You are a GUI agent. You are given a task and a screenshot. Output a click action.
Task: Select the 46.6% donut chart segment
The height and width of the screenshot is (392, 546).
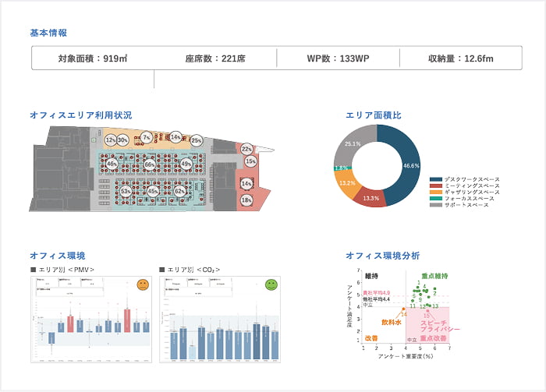click(409, 165)
